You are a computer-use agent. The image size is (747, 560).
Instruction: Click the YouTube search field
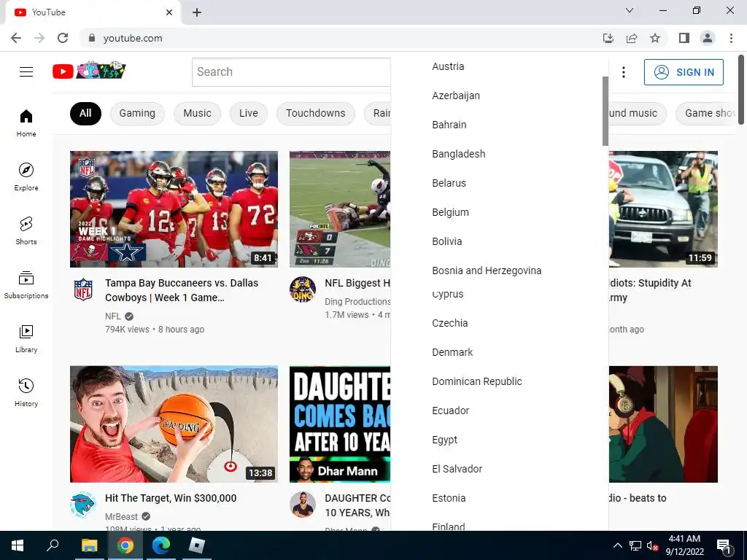click(x=291, y=72)
